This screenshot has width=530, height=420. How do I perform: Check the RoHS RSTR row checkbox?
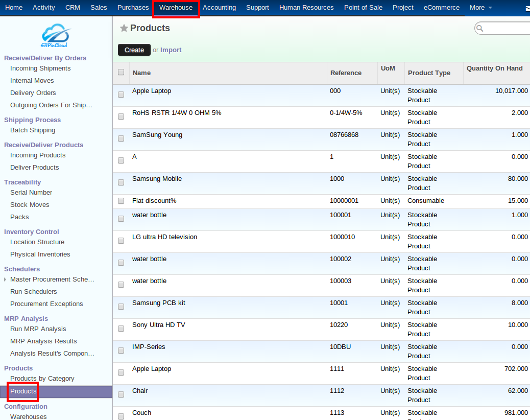click(121, 116)
